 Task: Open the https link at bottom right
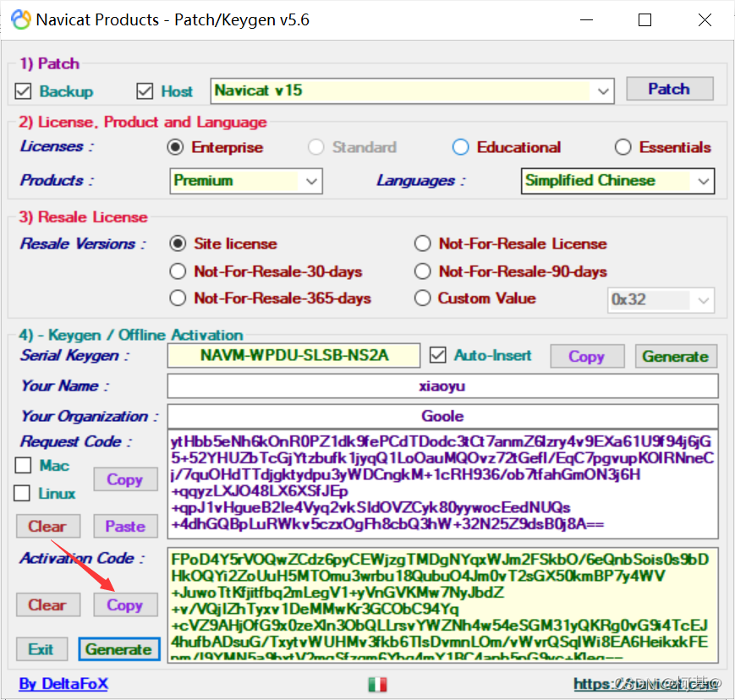click(647, 684)
